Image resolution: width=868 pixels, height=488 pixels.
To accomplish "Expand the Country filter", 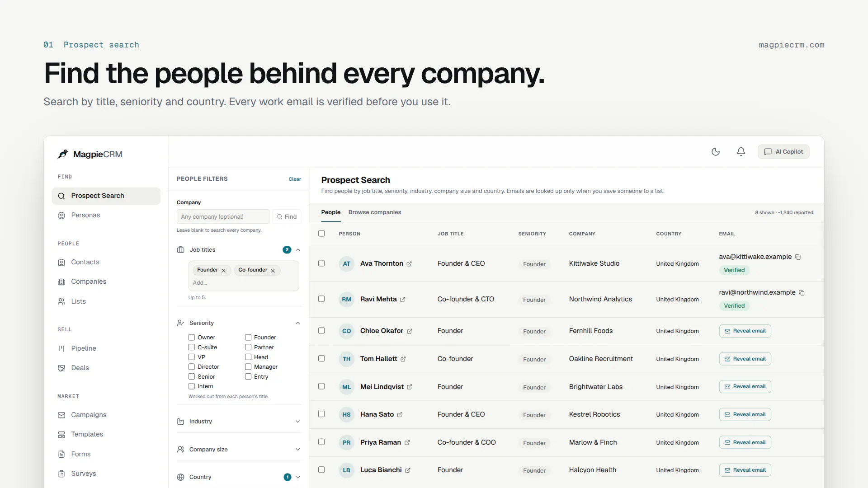I will (298, 477).
